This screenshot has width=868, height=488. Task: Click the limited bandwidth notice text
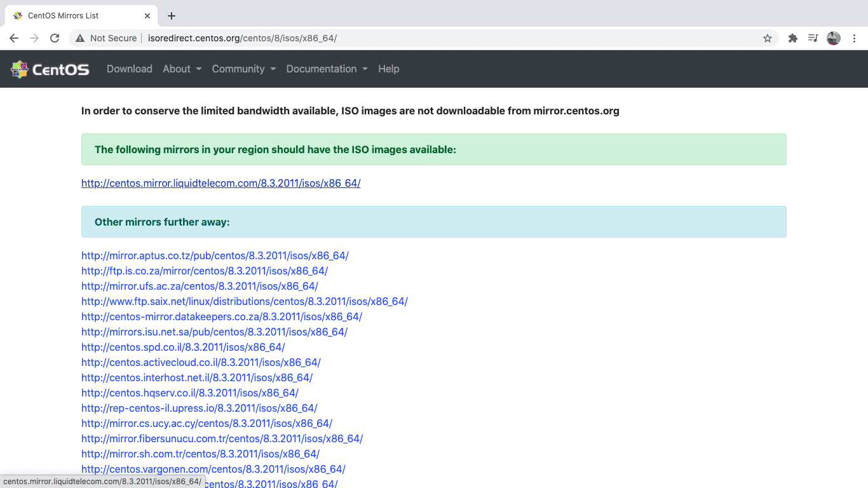pos(350,111)
